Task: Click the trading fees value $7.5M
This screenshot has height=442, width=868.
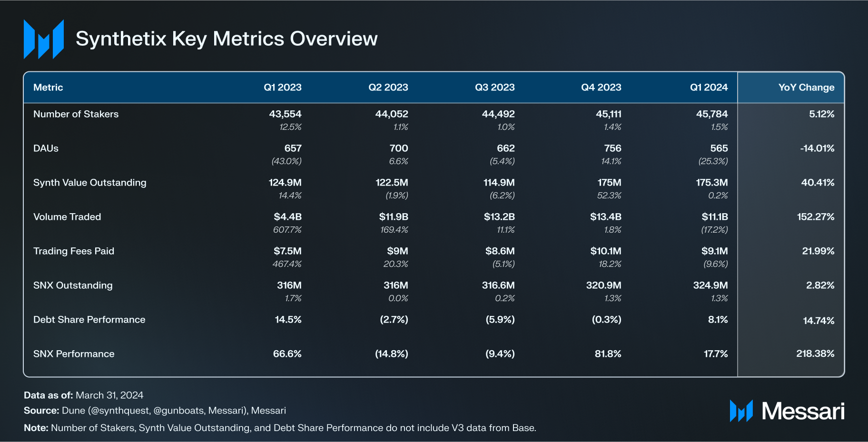Action: pyautogui.click(x=288, y=251)
